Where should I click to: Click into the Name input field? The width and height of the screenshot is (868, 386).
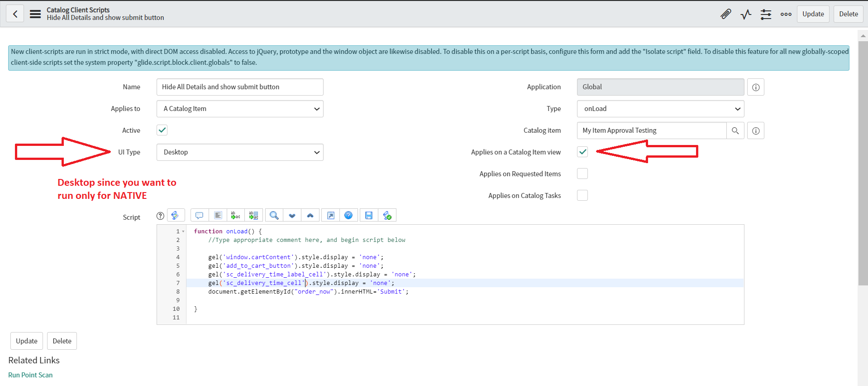[x=240, y=87]
